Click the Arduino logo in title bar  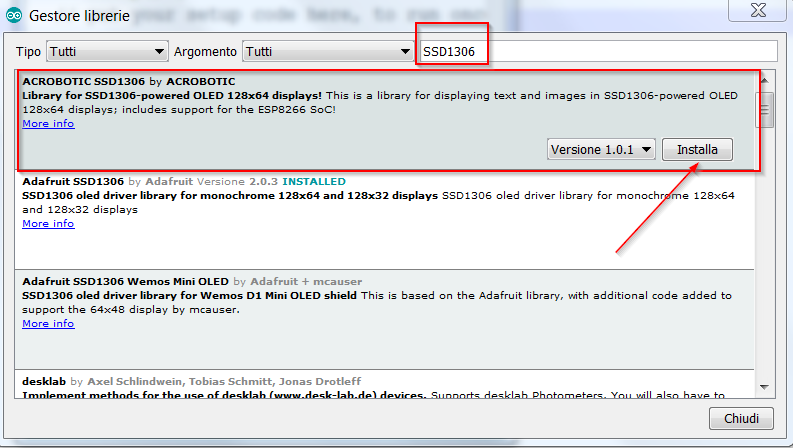point(14,16)
